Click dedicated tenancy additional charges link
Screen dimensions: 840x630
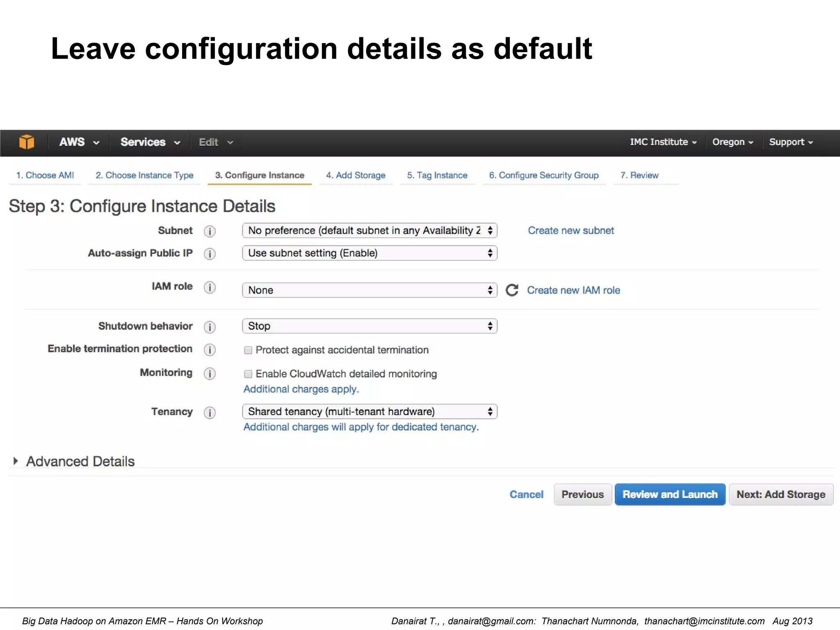(x=361, y=427)
